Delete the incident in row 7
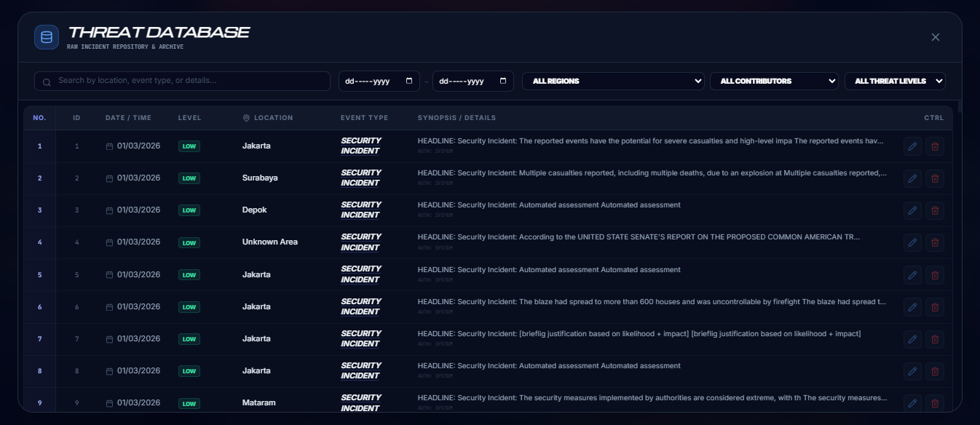The height and width of the screenshot is (425, 980). click(935, 339)
